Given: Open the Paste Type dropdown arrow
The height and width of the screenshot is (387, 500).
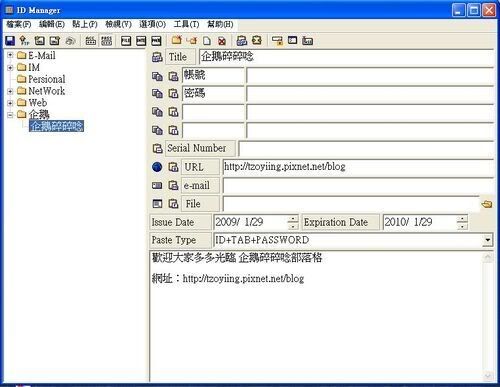Looking at the screenshot, I should (x=487, y=240).
